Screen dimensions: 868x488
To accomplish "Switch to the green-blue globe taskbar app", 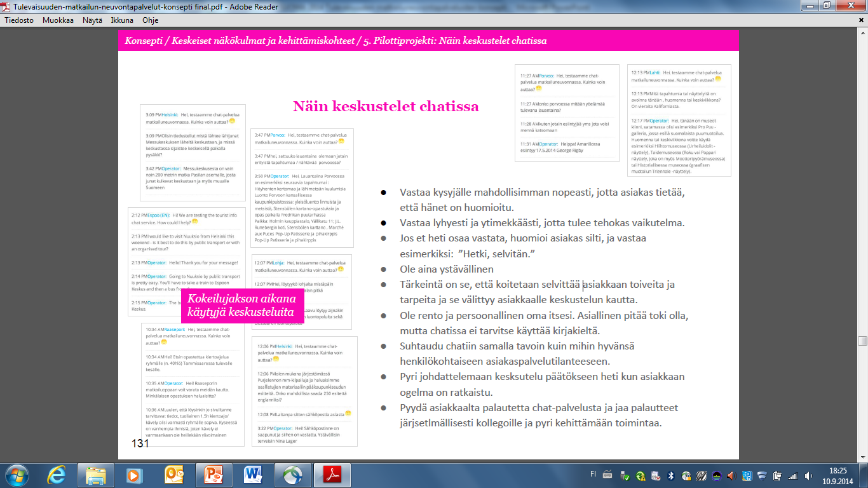I will 294,475.
